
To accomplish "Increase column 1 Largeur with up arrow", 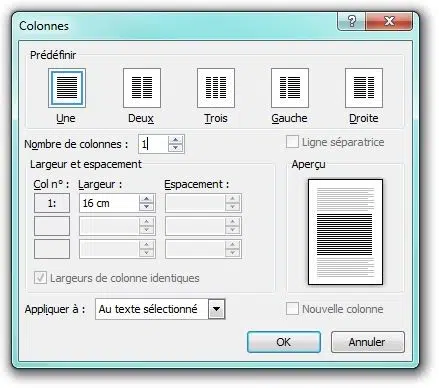I will click(x=146, y=199).
